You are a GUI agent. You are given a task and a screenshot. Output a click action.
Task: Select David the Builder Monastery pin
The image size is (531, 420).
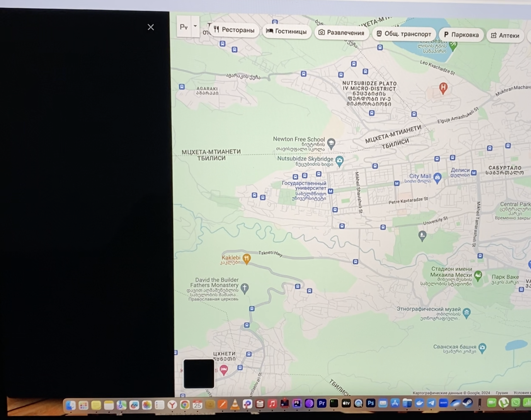click(x=244, y=288)
